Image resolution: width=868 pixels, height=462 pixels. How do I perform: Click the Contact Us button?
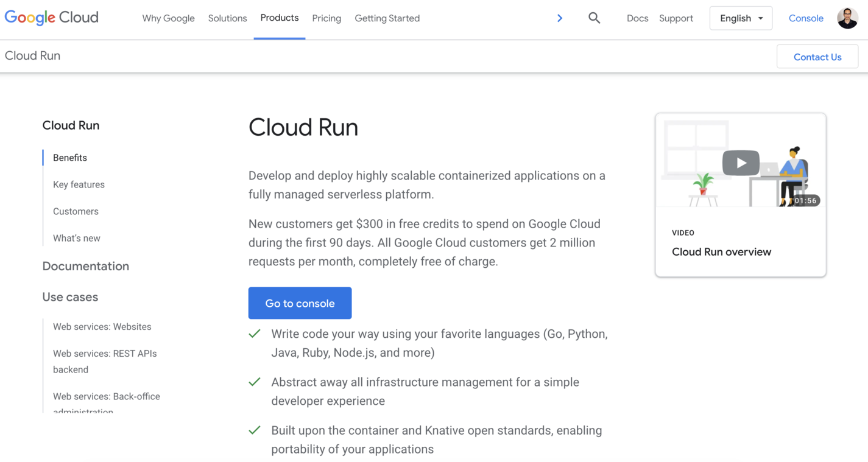point(817,56)
